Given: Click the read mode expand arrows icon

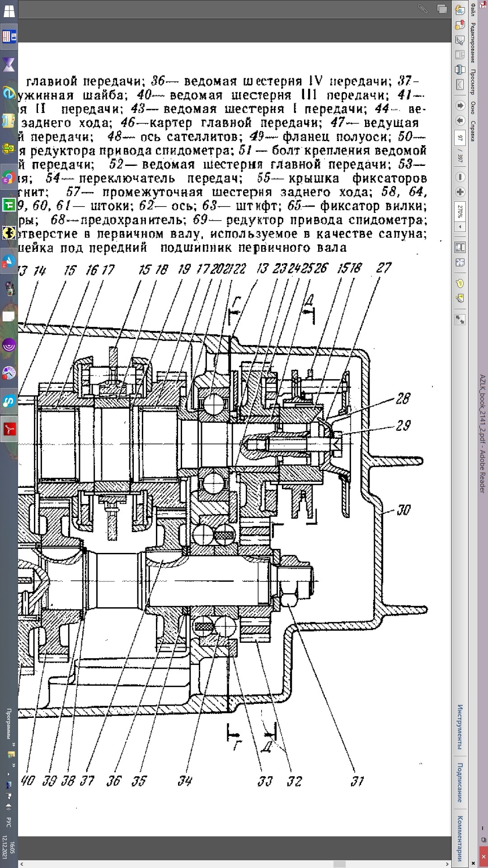Looking at the screenshot, I should (x=460, y=320).
